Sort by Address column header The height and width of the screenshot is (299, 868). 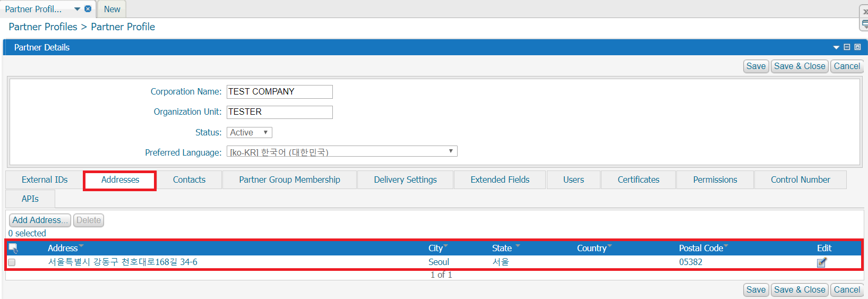tap(63, 248)
